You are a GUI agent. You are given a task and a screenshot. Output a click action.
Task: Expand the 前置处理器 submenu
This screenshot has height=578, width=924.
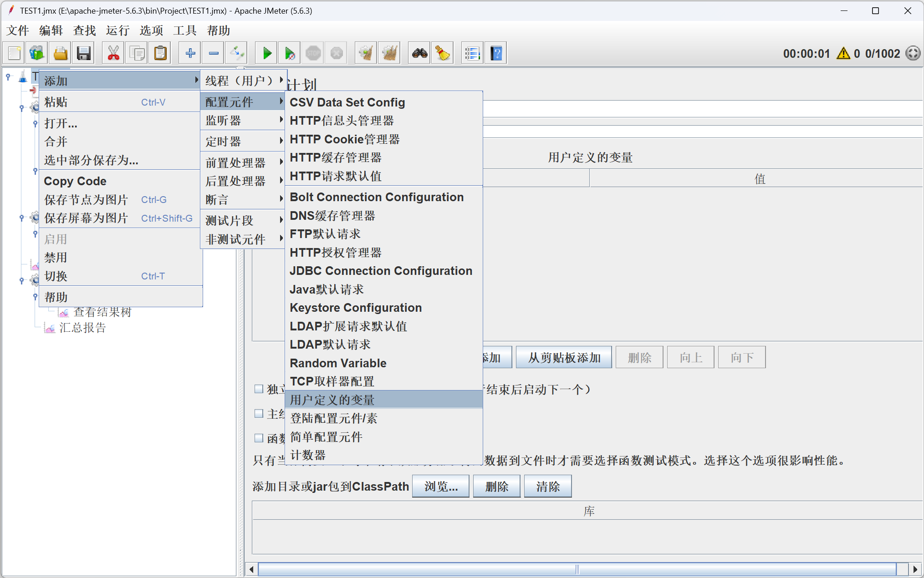click(243, 162)
